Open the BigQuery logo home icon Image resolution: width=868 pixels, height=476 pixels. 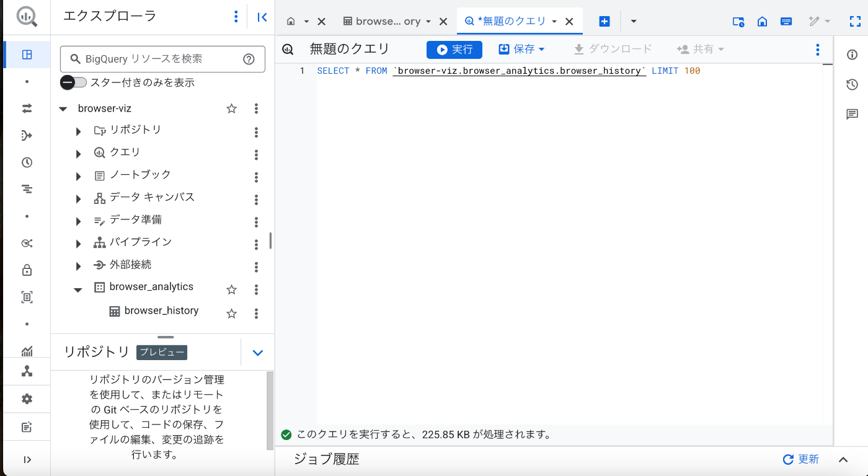[x=27, y=17]
